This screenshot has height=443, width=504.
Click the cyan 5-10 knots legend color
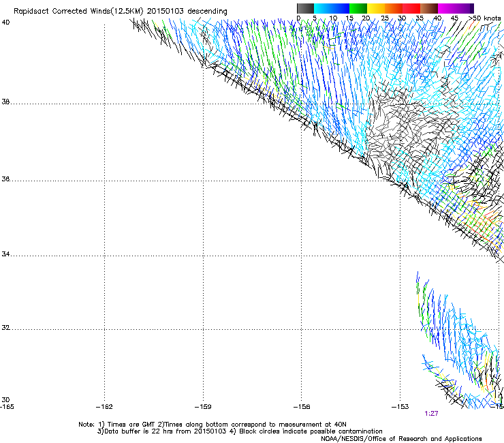[x=323, y=8]
